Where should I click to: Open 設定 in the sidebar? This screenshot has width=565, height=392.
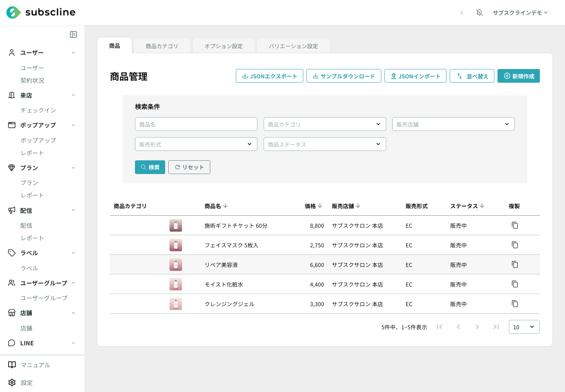20,383
